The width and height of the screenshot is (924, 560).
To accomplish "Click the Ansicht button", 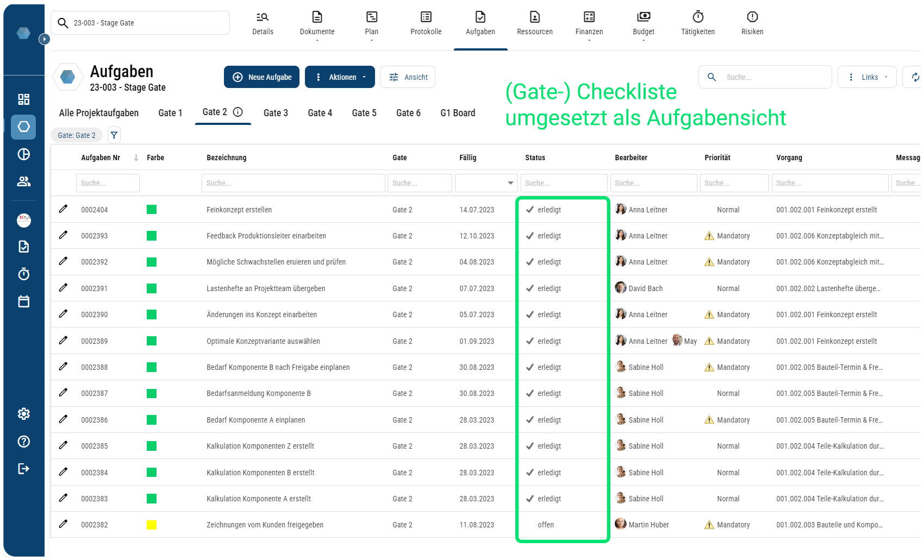I will pyautogui.click(x=408, y=77).
